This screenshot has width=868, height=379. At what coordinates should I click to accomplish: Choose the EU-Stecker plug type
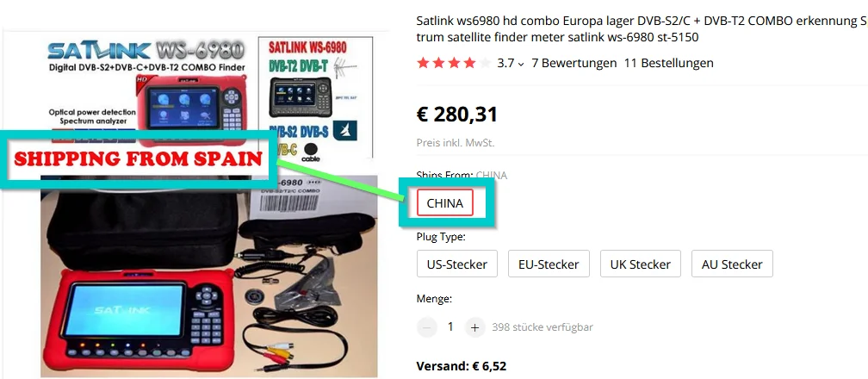tap(549, 264)
